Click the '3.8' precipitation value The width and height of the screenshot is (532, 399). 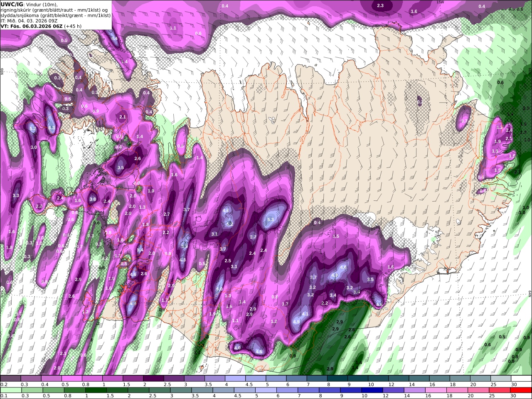pos(93,199)
